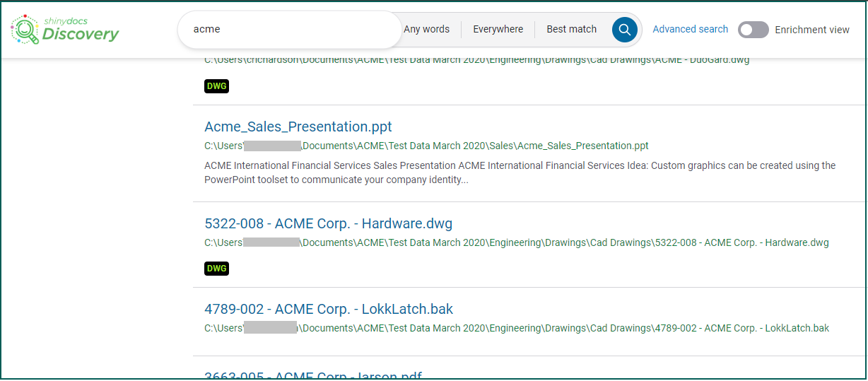
Task: Click the Enrichment view label
Action: (x=812, y=30)
